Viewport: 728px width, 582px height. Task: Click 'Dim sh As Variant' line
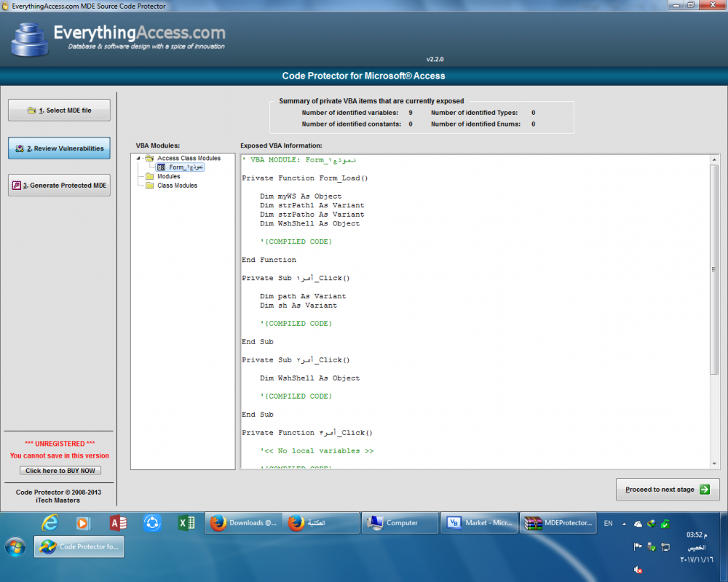(x=298, y=306)
